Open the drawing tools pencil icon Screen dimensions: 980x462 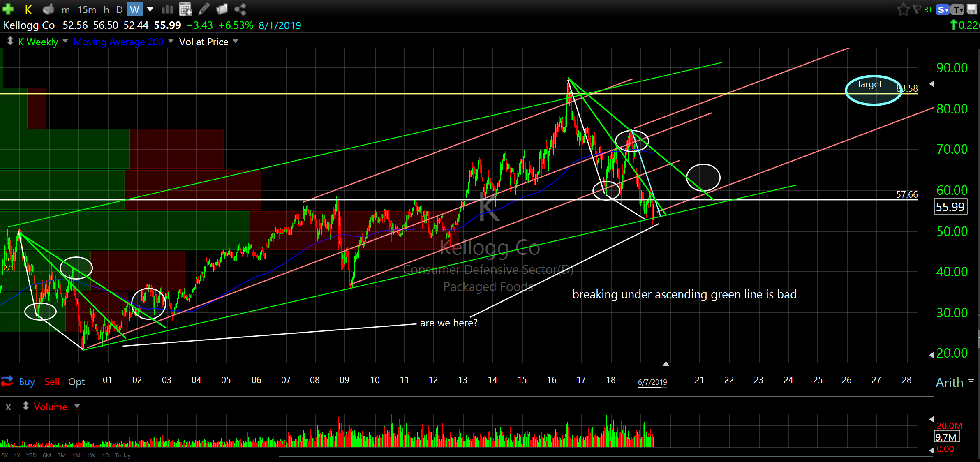tap(204, 9)
